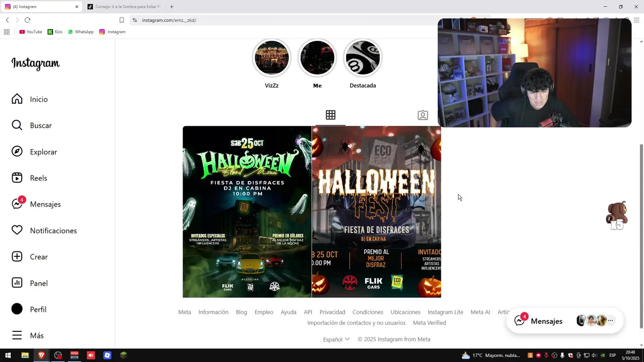Viewport: 644px width, 362px height.
Task: Switch to the tagged photos tab
Action: [x=423, y=115]
